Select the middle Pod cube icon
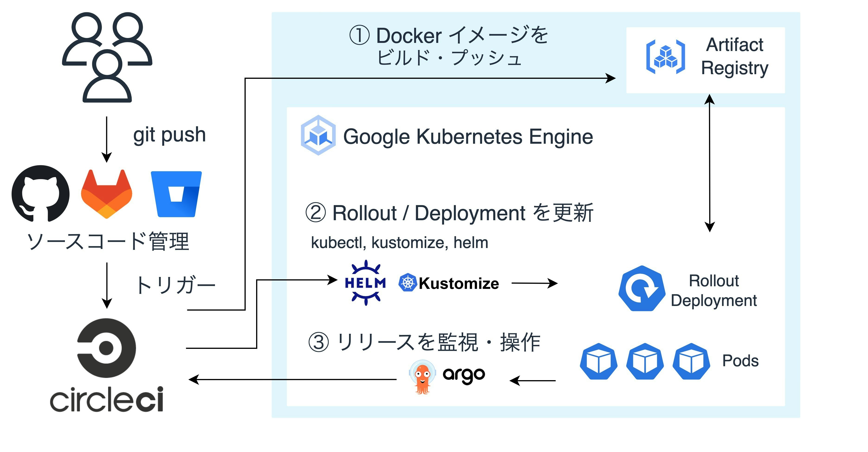Screen dimensions: 868x452 (645, 361)
